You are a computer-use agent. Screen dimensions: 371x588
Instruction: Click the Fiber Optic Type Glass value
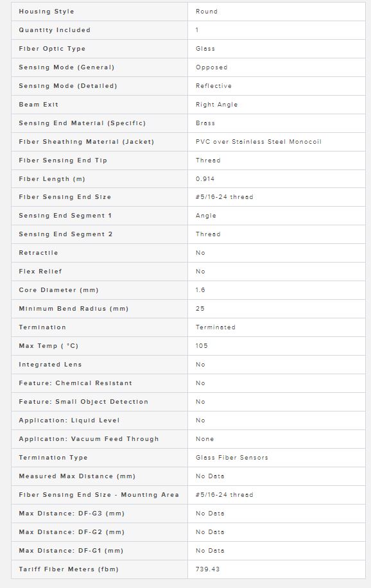click(205, 49)
